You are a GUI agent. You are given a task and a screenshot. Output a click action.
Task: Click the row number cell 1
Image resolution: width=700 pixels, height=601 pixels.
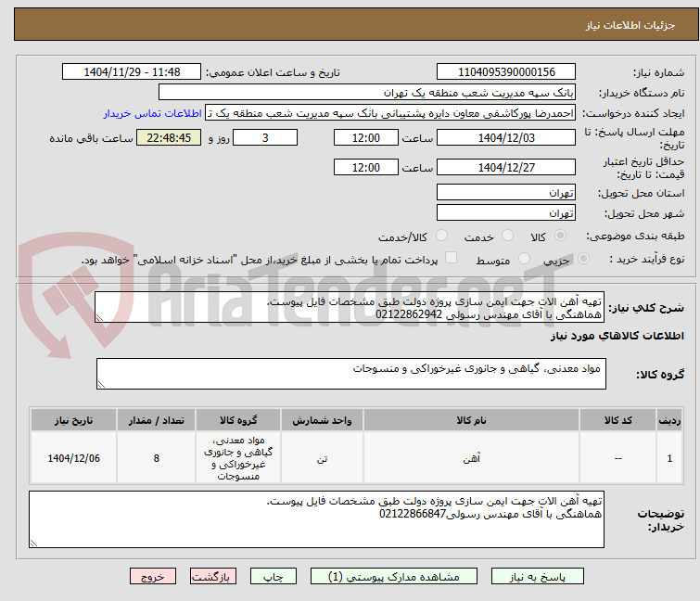(669, 458)
